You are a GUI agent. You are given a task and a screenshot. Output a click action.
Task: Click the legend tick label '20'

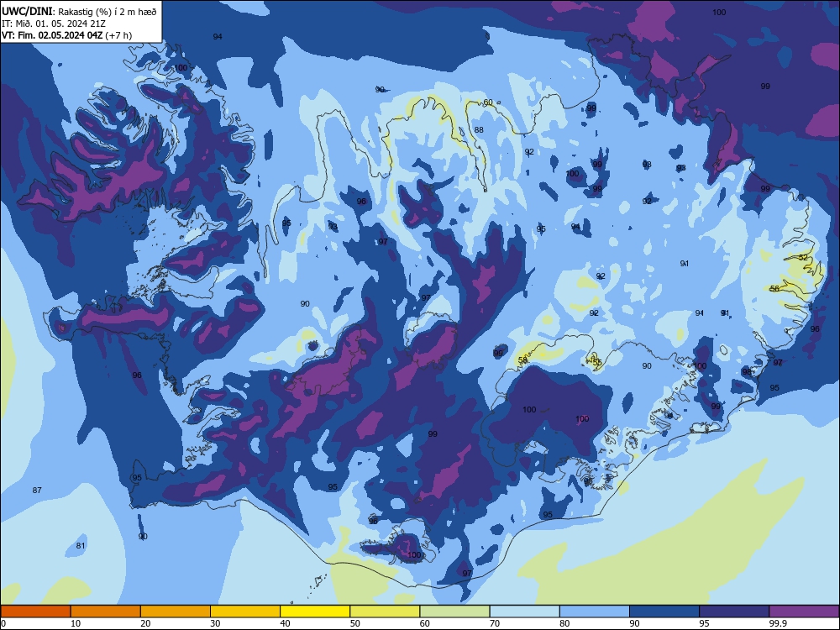pyautogui.click(x=145, y=623)
